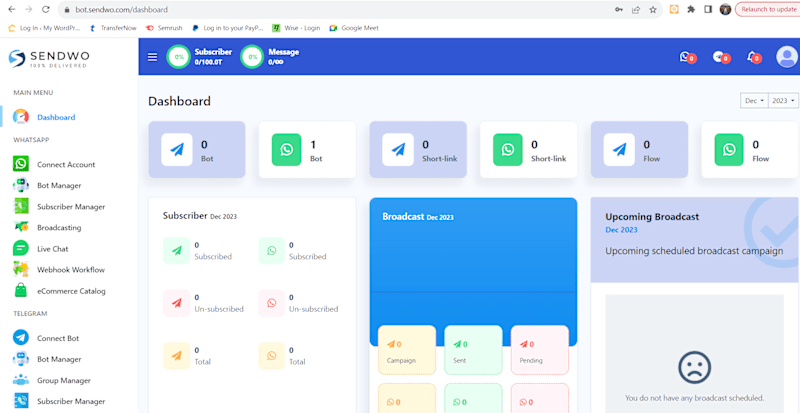Open browser extensions puzzle icon
800x413 pixels.
point(691,9)
